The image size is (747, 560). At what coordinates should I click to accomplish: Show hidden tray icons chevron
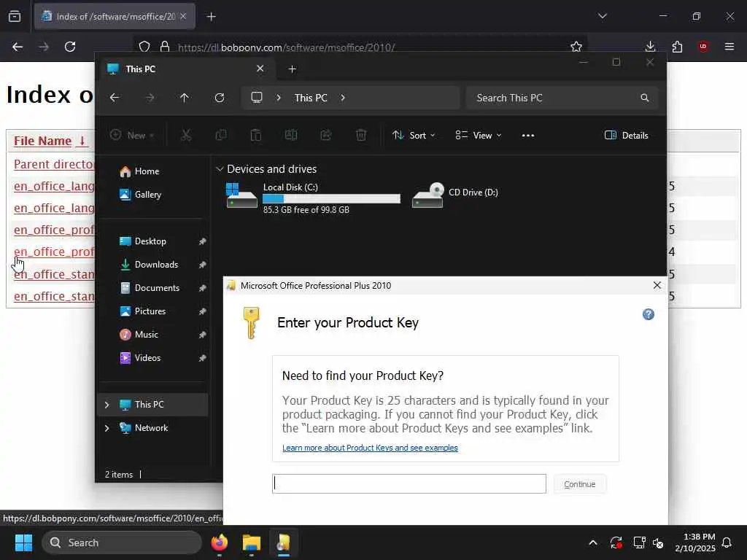(x=593, y=542)
